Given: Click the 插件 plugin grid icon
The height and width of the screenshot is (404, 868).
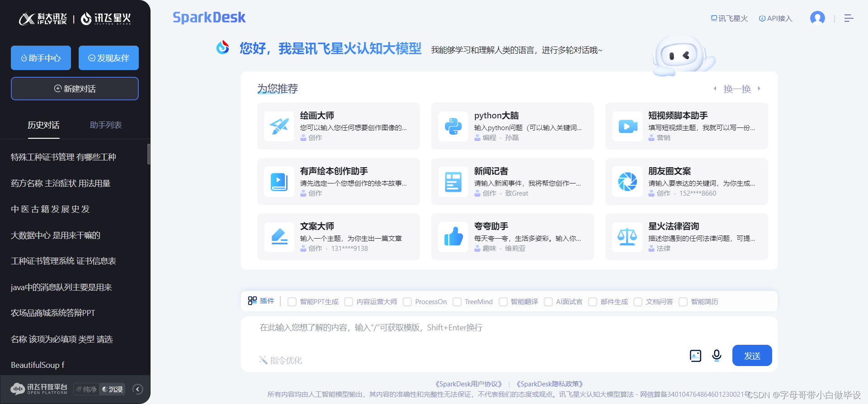Looking at the screenshot, I should tap(252, 301).
